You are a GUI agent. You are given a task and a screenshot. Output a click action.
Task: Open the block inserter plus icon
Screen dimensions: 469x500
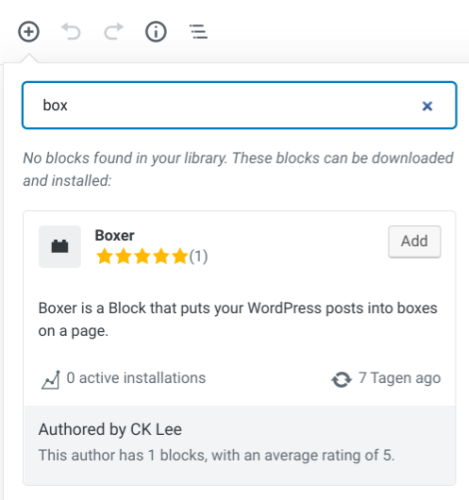pyautogui.click(x=29, y=32)
